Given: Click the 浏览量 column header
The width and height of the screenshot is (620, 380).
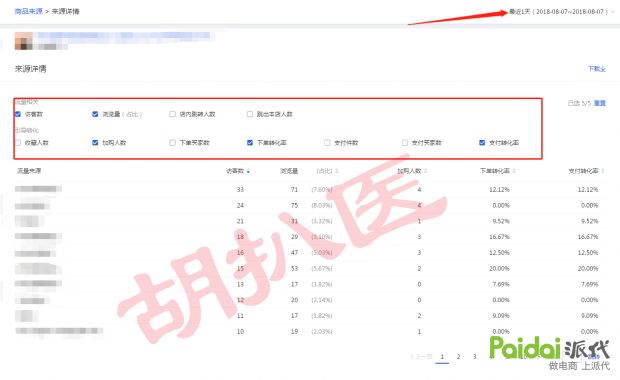Looking at the screenshot, I should [289, 171].
